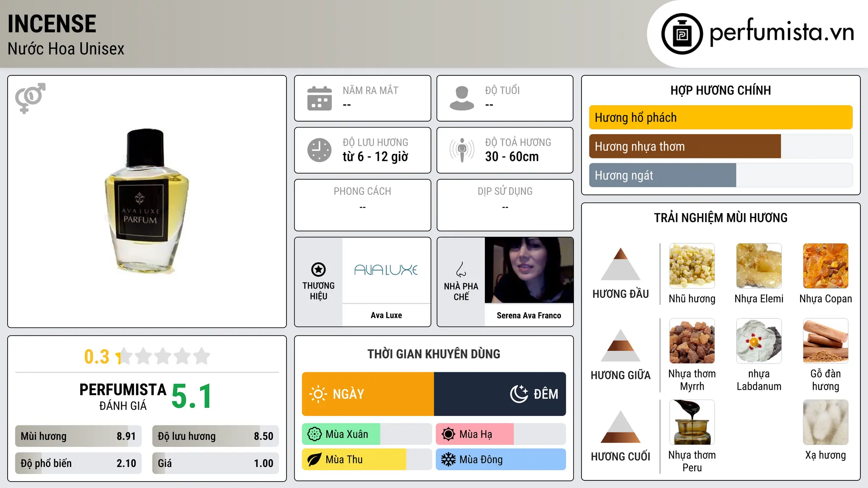Click the '30 - 60cm' sillage value
This screenshot has width=868, height=488.
tap(512, 157)
